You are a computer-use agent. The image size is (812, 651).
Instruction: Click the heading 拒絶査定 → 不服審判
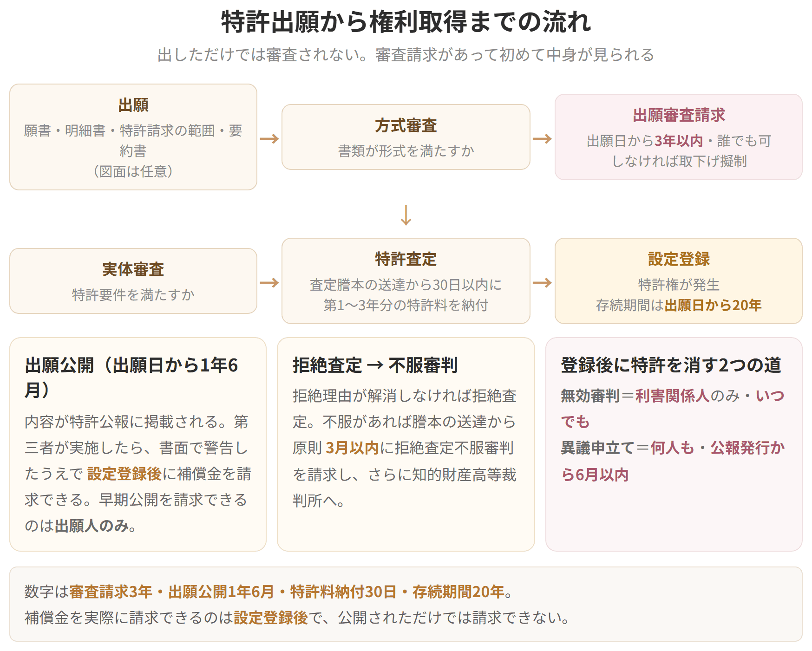pyautogui.click(x=375, y=365)
